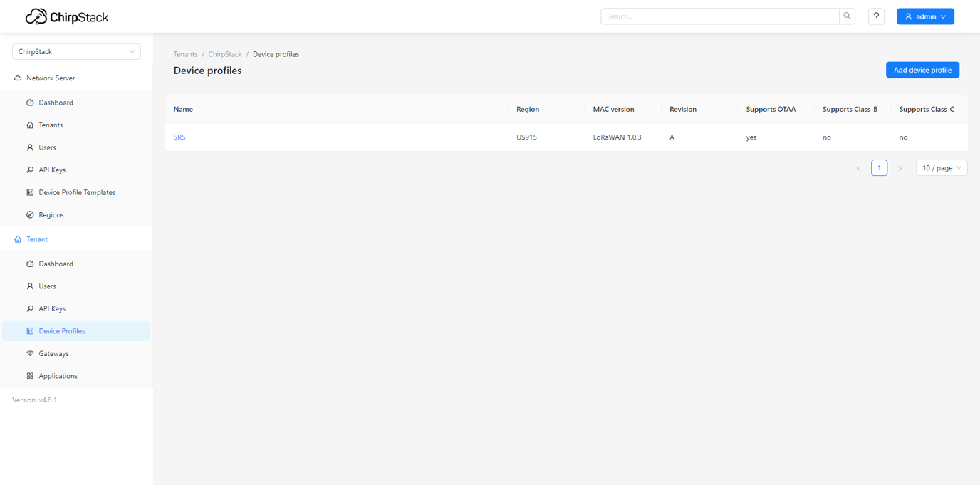
Task: Open the SRS device profile link
Action: [179, 137]
